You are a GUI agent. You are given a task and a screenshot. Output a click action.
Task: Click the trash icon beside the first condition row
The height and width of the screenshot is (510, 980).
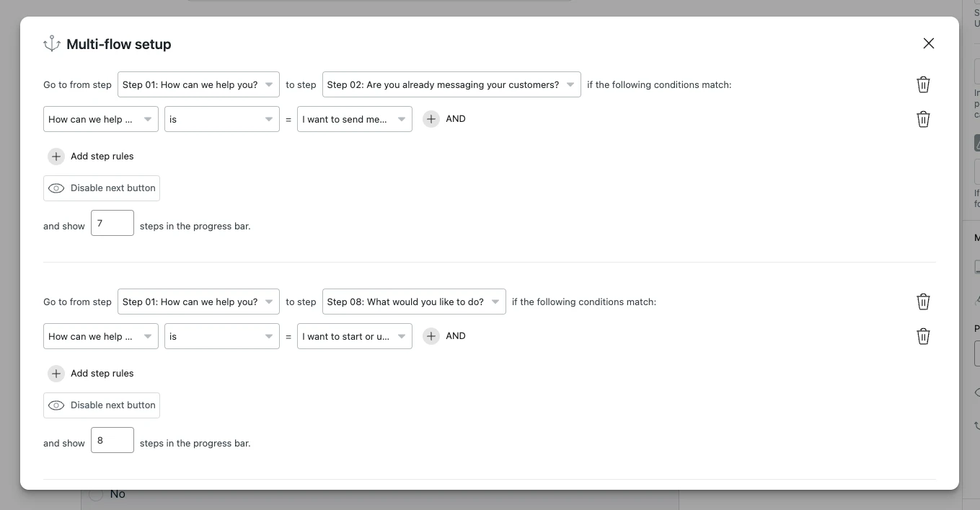click(923, 119)
